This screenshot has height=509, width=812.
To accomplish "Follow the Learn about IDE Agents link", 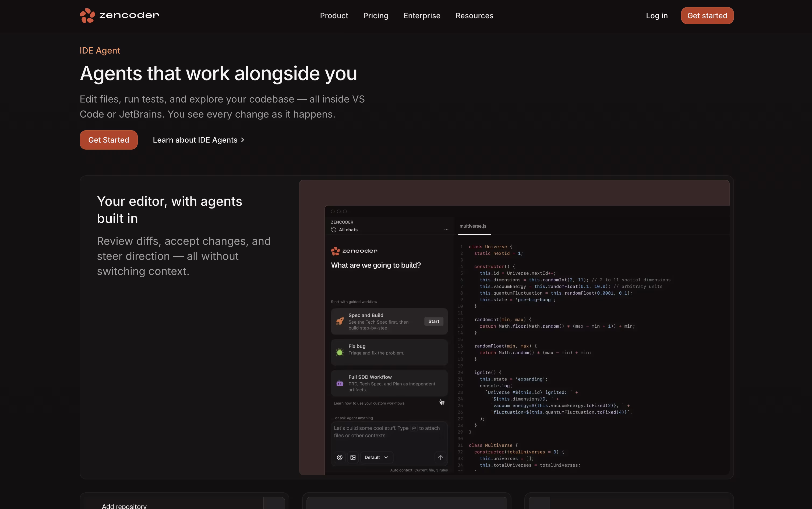I will tap(198, 140).
